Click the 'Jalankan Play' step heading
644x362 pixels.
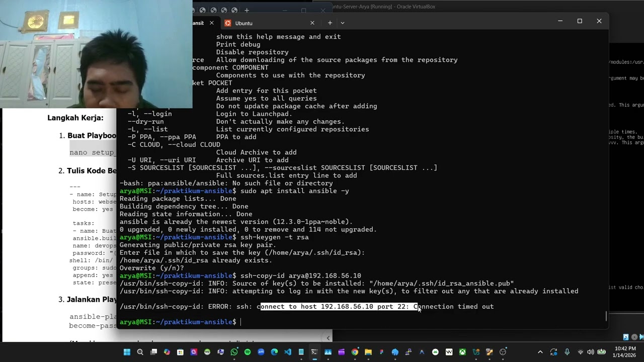(x=92, y=300)
